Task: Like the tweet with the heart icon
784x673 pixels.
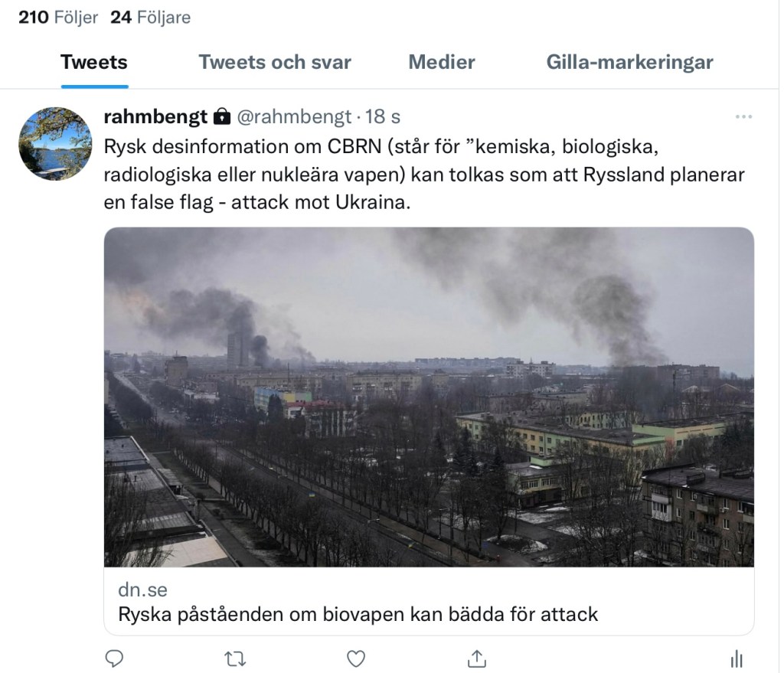Action: click(355, 658)
